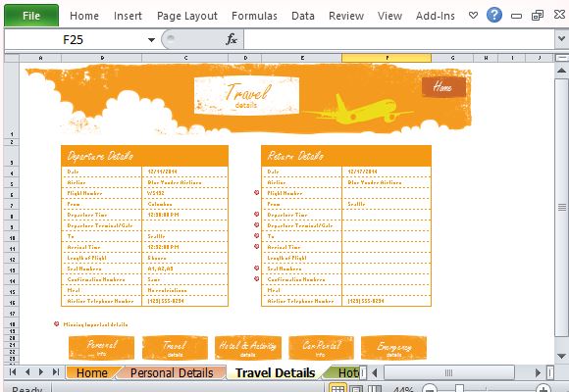569x392 pixels.
Task: Click the Car Rental info button
Action: (x=321, y=348)
